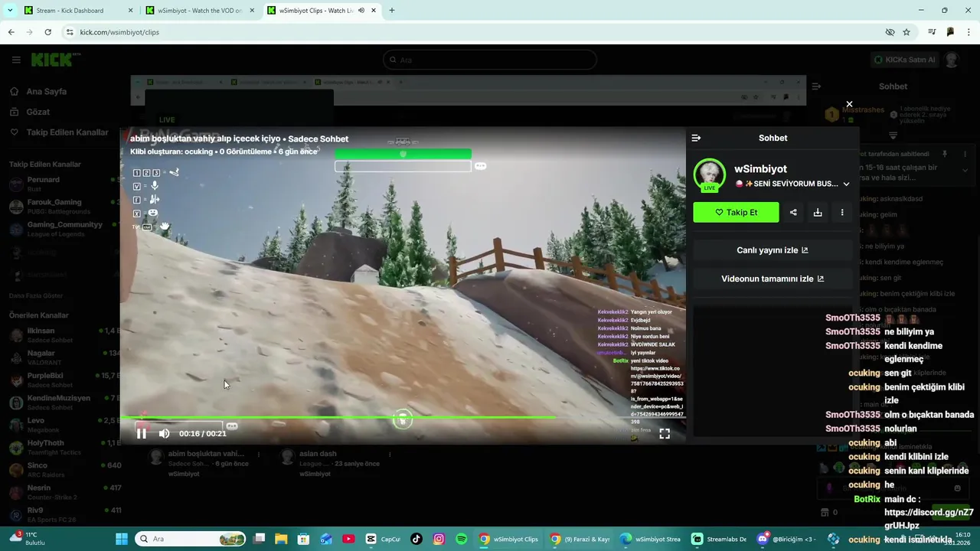
Task: Go back in browser history
Action: pos(11,32)
